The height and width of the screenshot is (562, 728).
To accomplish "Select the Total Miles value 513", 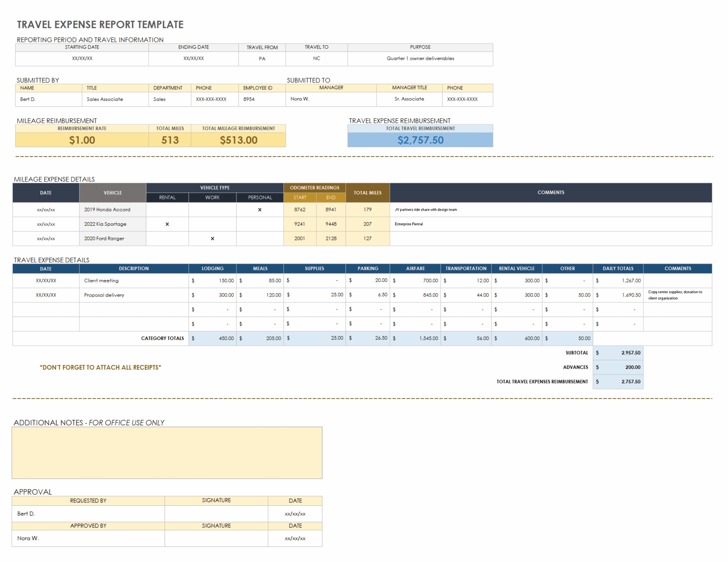I will coord(170,140).
